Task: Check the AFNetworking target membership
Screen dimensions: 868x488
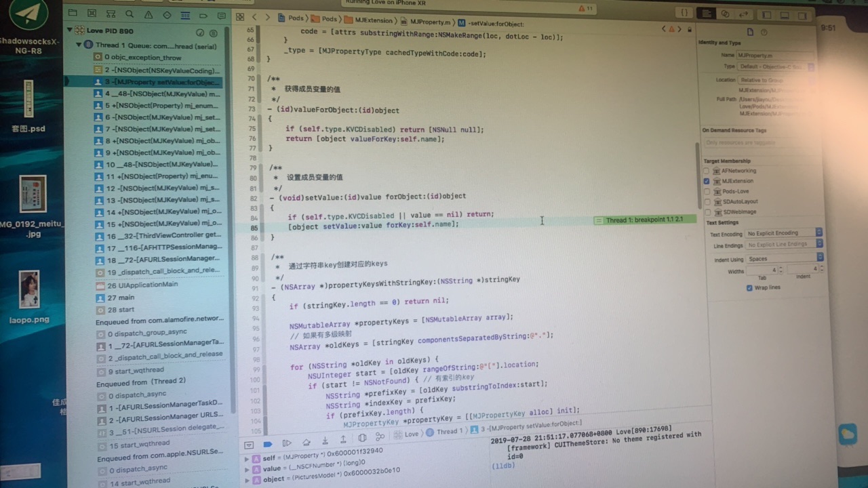Action: point(707,171)
